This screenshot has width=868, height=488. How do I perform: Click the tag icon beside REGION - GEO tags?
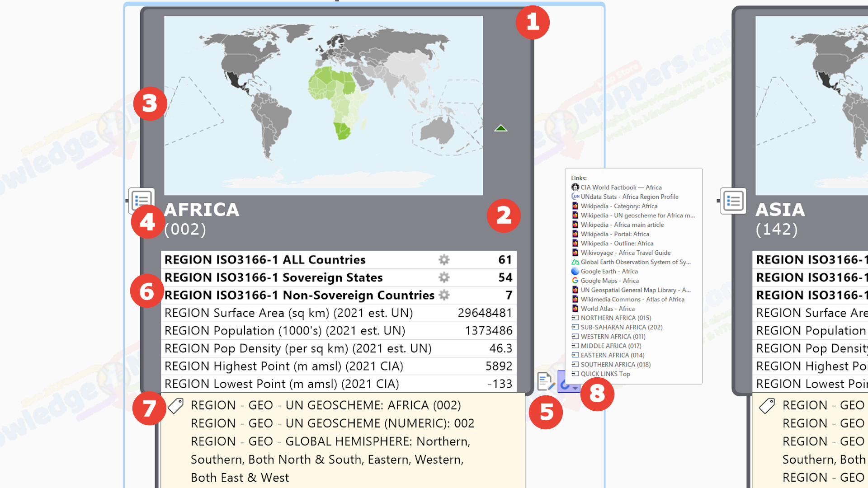pos(176,405)
